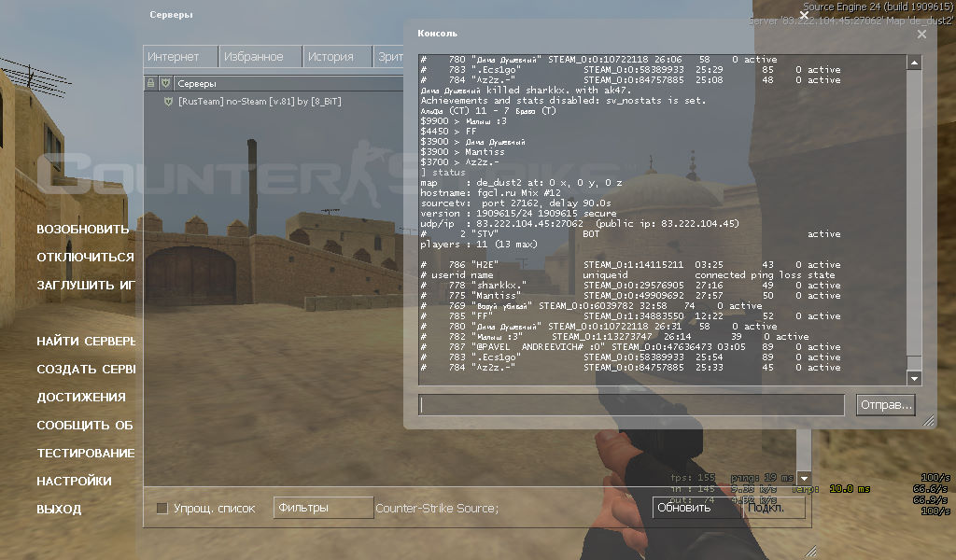Click the 'Counter-Strike Source;' filter text
Image resolution: width=956 pixels, height=560 pixels.
click(437, 509)
